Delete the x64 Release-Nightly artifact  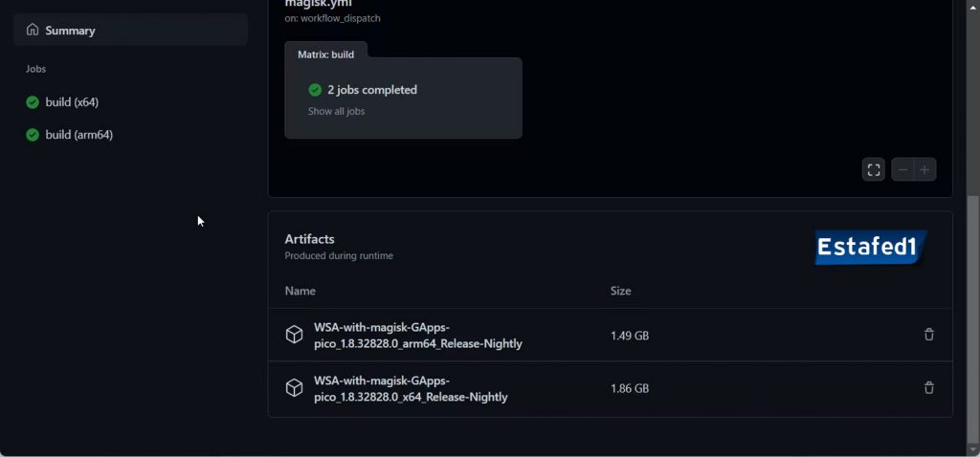tap(928, 387)
